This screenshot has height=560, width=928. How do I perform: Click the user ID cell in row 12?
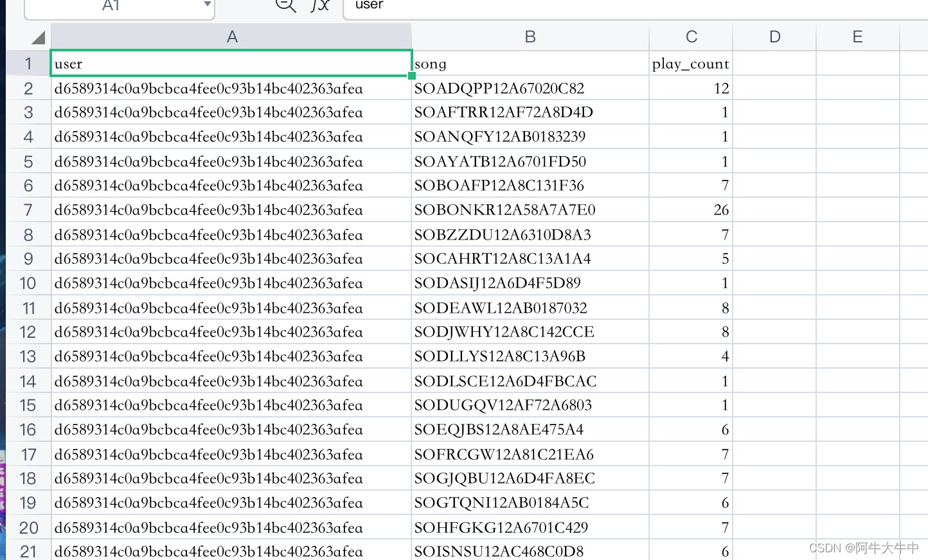click(x=231, y=332)
